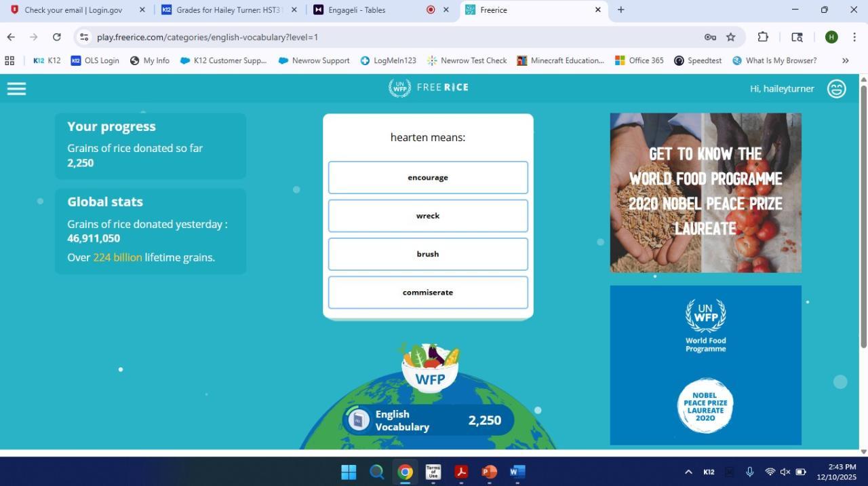This screenshot has width=868, height=486.
Task: Open the What Is My Browser? bookmark
Action: pyautogui.click(x=774, y=60)
